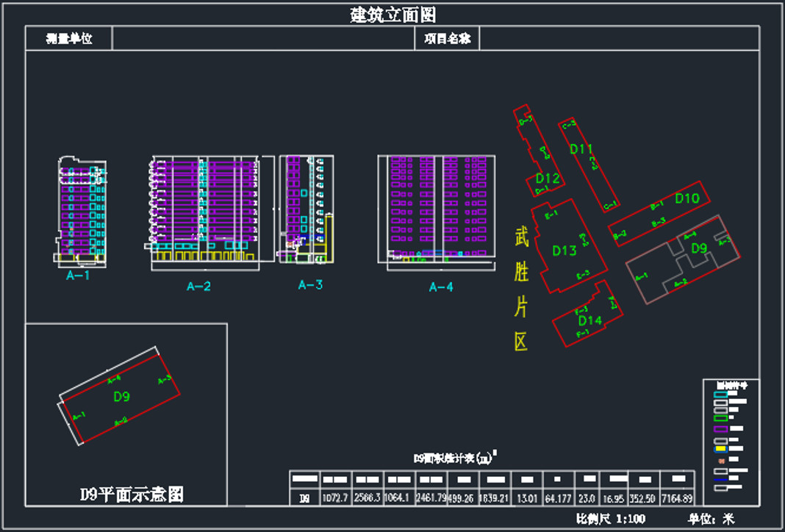The height and width of the screenshot is (532, 785).
Task: Click the 比例尺 1:100 scale note
Action: (x=611, y=519)
